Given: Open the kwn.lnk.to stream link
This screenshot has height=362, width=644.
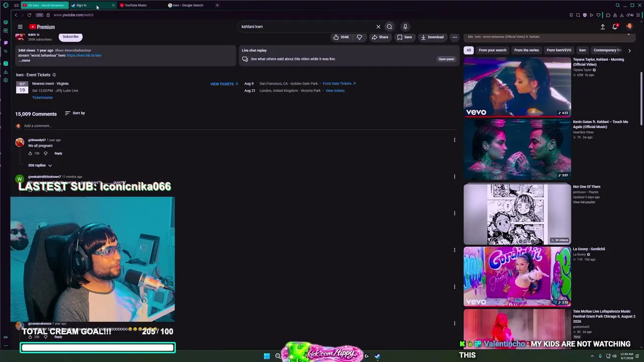Looking at the screenshot, I should (x=84, y=55).
